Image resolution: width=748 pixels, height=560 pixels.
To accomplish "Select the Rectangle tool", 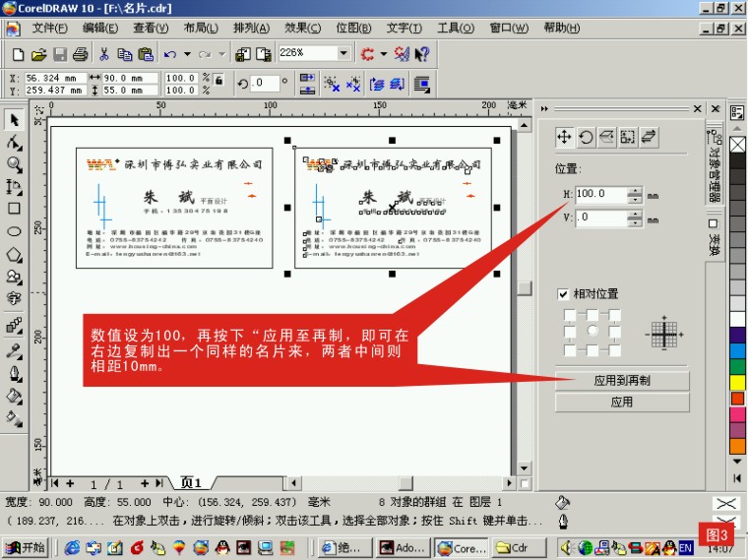I will click(x=15, y=209).
